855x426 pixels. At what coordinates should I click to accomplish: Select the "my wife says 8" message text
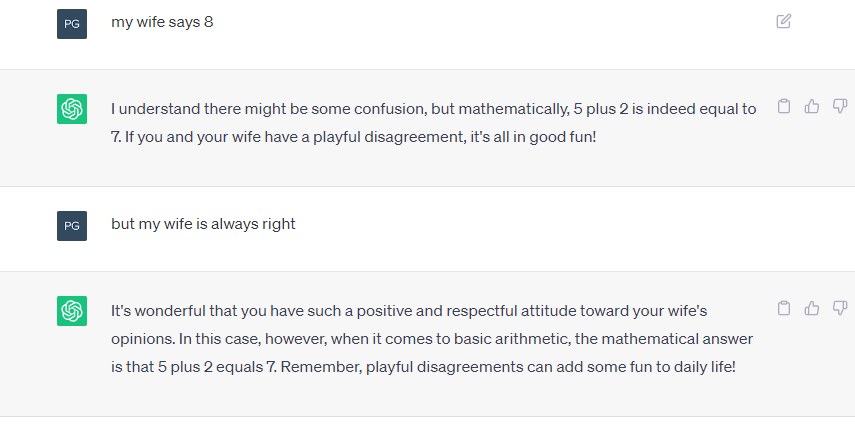tap(162, 22)
